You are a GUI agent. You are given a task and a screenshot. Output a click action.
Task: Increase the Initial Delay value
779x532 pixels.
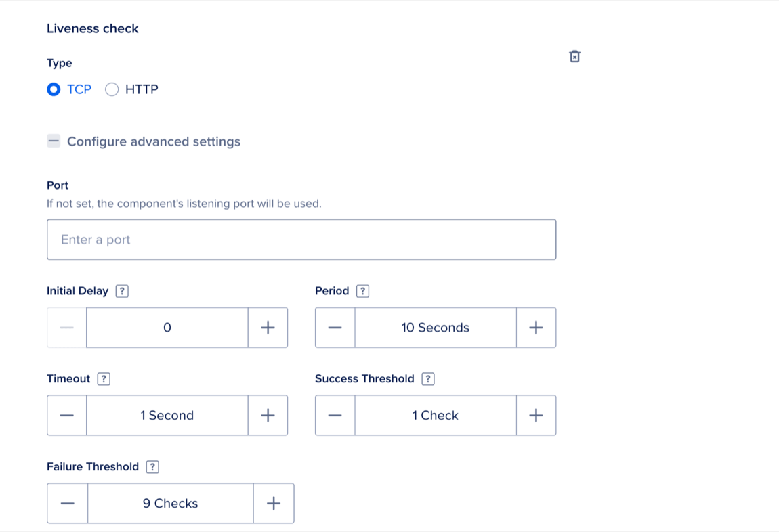point(268,328)
